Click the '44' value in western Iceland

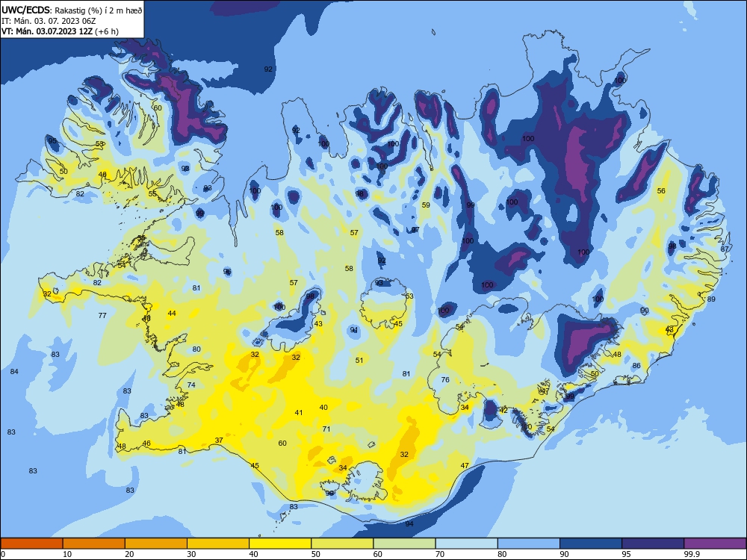click(x=172, y=314)
